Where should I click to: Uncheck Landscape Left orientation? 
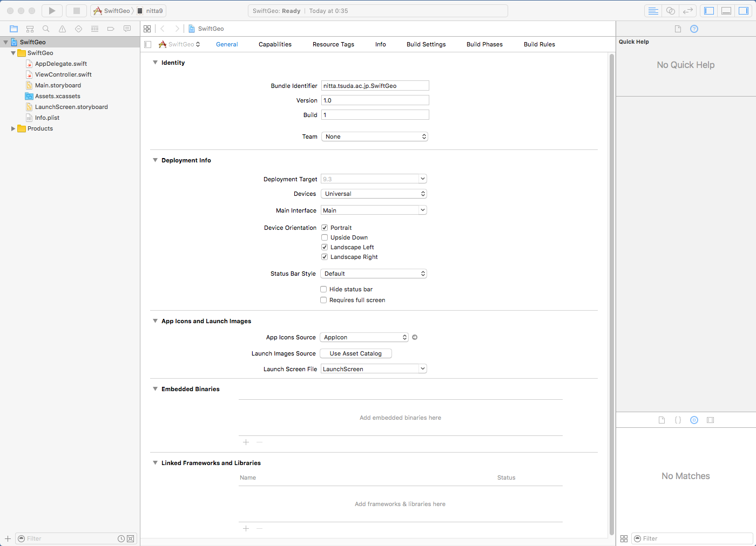pyautogui.click(x=325, y=247)
